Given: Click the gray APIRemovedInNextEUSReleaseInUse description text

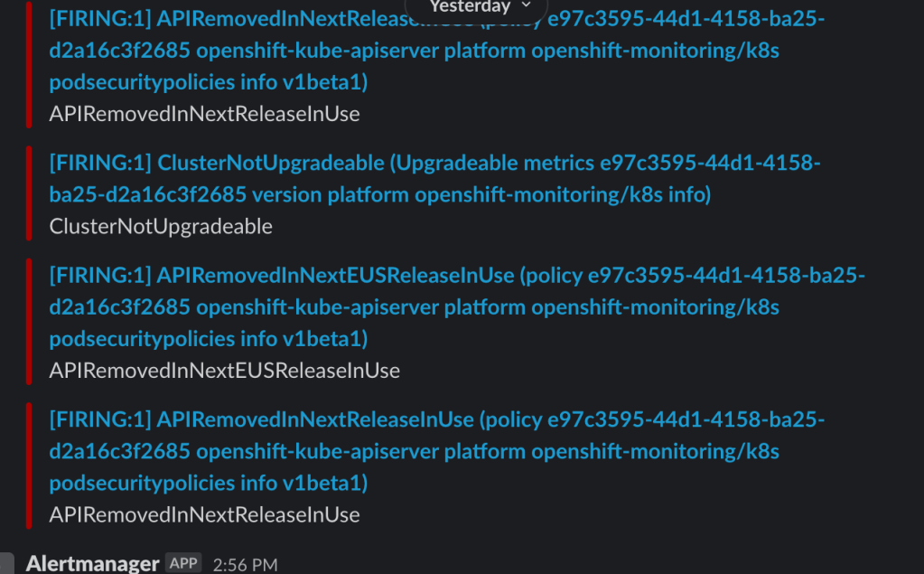Looking at the screenshot, I should 224,371.
